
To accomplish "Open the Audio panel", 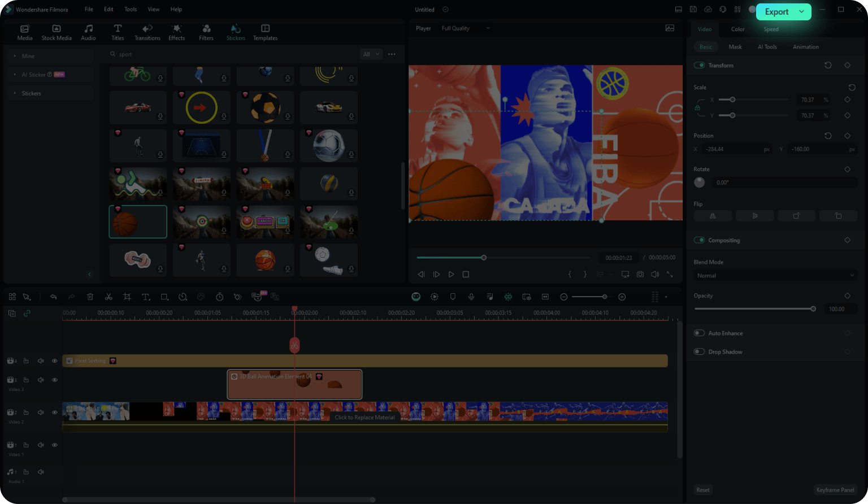I will 88,33.
